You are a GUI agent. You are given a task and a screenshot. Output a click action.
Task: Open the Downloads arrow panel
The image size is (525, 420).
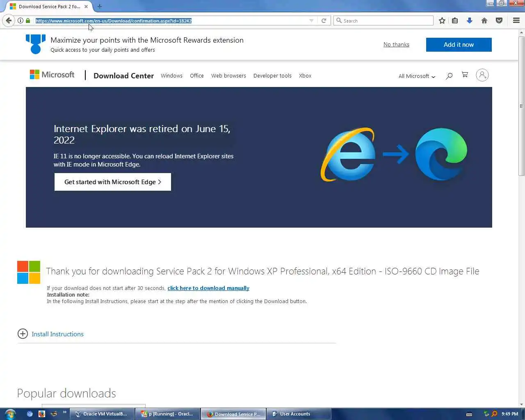[x=470, y=21]
